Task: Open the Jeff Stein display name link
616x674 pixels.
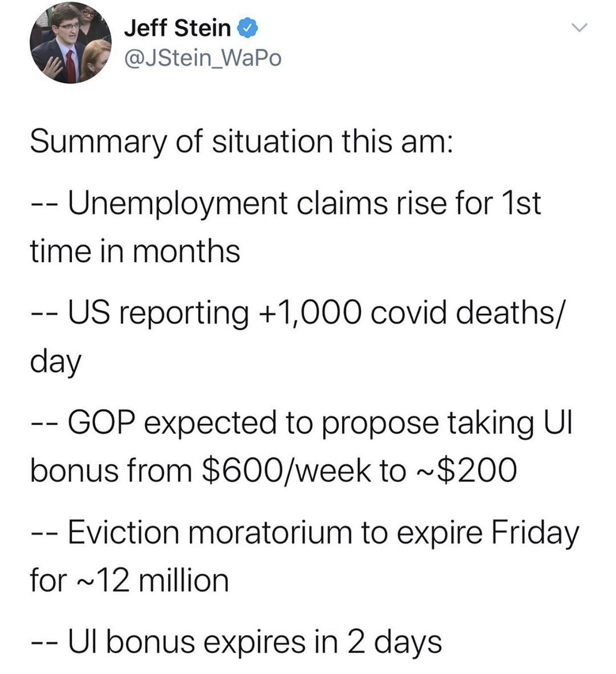Action: click(177, 28)
